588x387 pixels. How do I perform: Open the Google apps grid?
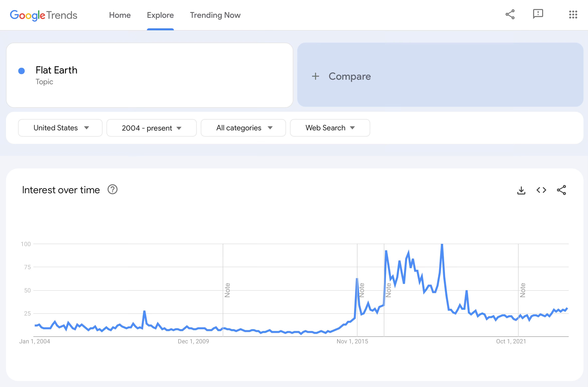[x=573, y=15]
